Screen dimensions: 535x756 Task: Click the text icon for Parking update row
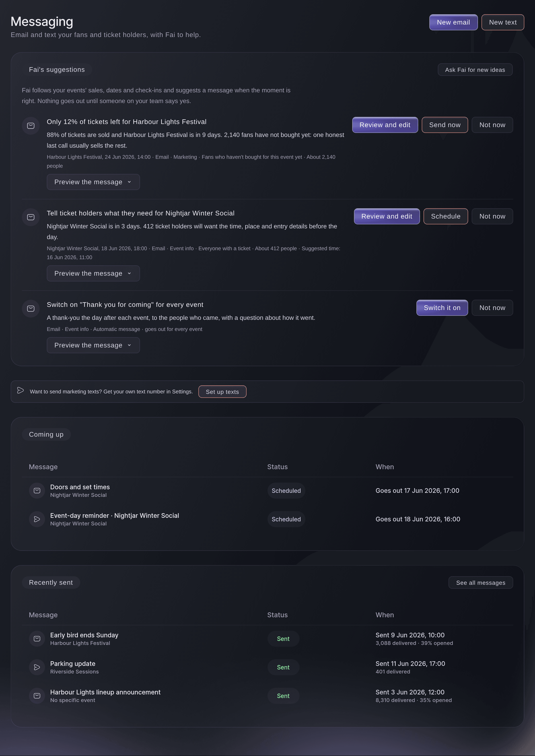pyautogui.click(x=37, y=667)
